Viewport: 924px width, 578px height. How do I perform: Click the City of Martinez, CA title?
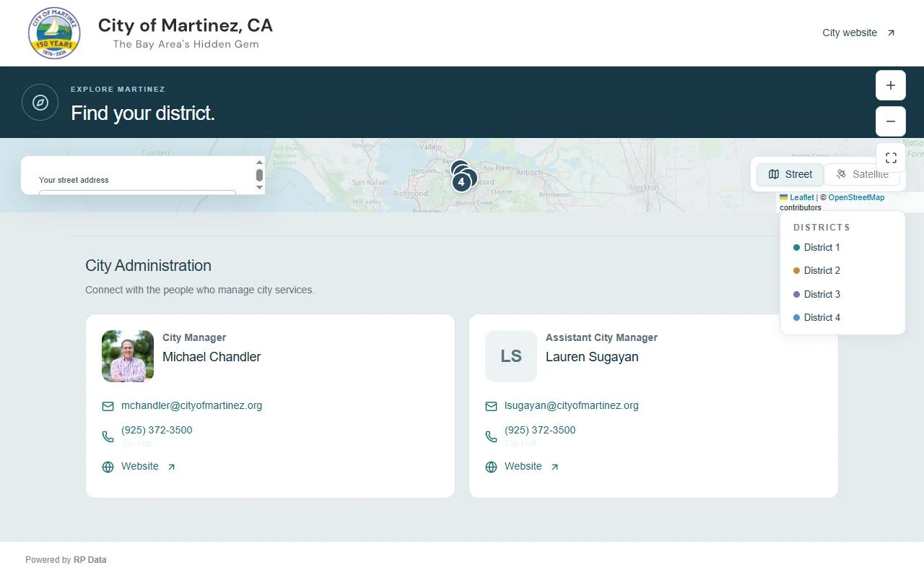[x=186, y=25]
